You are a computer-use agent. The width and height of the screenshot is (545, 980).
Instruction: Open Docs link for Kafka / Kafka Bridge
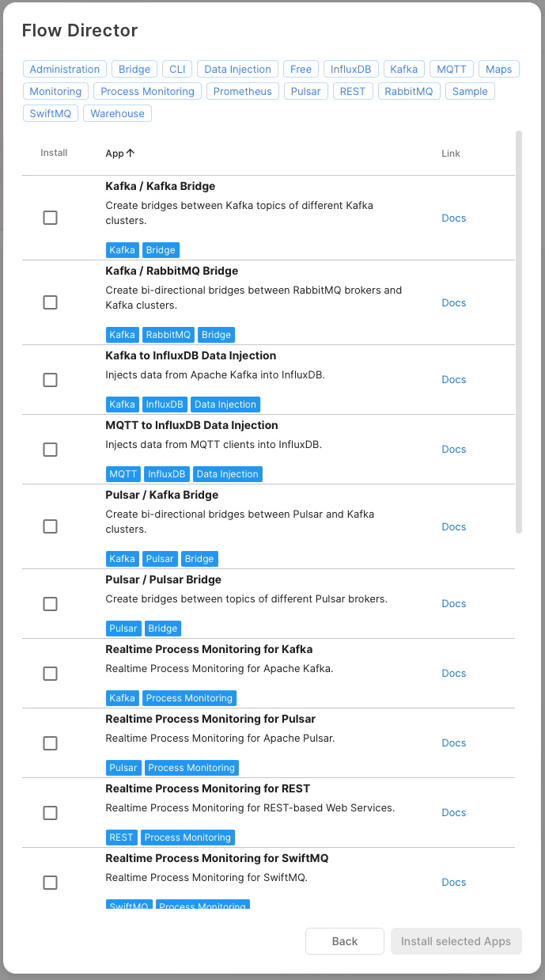click(x=453, y=218)
